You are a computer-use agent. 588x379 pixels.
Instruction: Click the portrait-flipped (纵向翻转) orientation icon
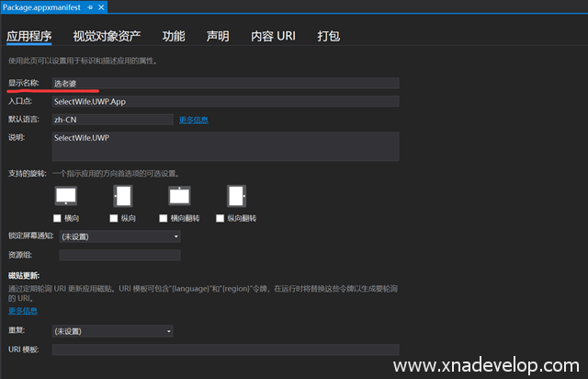[x=236, y=196]
